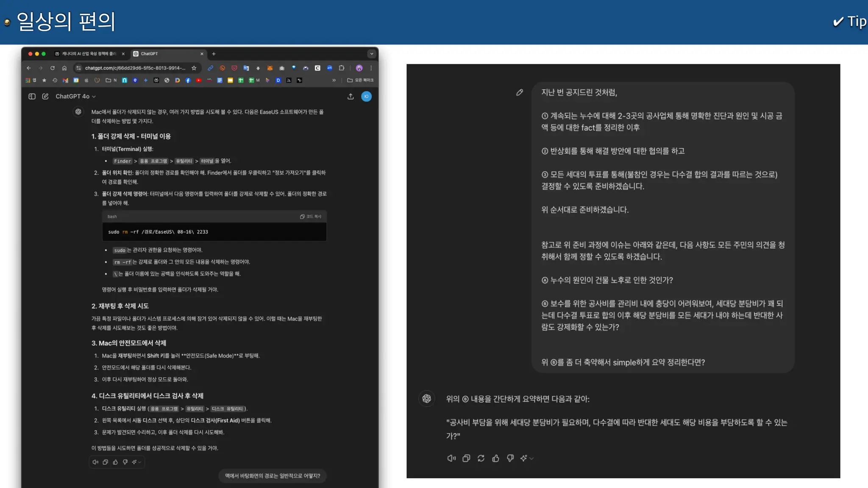This screenshot has width=868, height=488.
Task: Click heading 4. 디스크 유틸리티에서 디스크 검사
Action: (147, 396)
